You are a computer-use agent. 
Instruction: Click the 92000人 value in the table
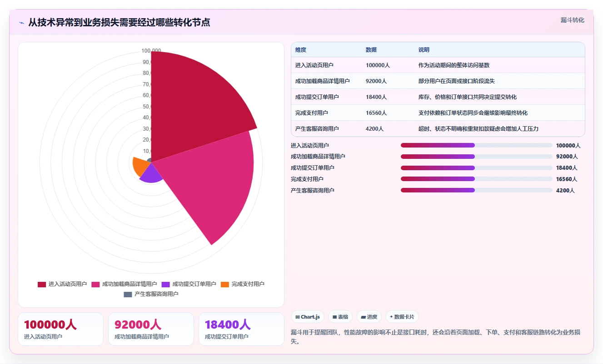[376, 81]
